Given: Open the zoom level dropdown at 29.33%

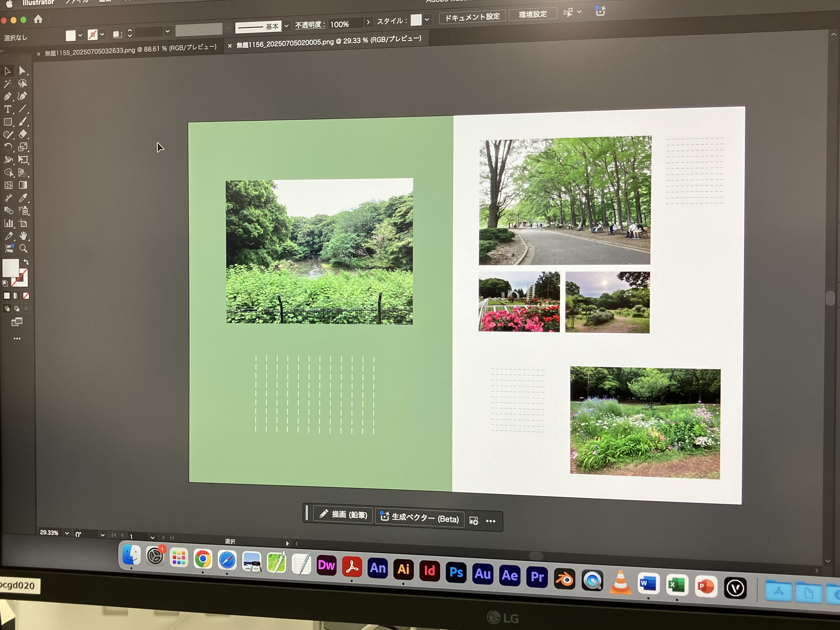Looking at the screenshot, I should pyautogui.click(x=67, y=533).
